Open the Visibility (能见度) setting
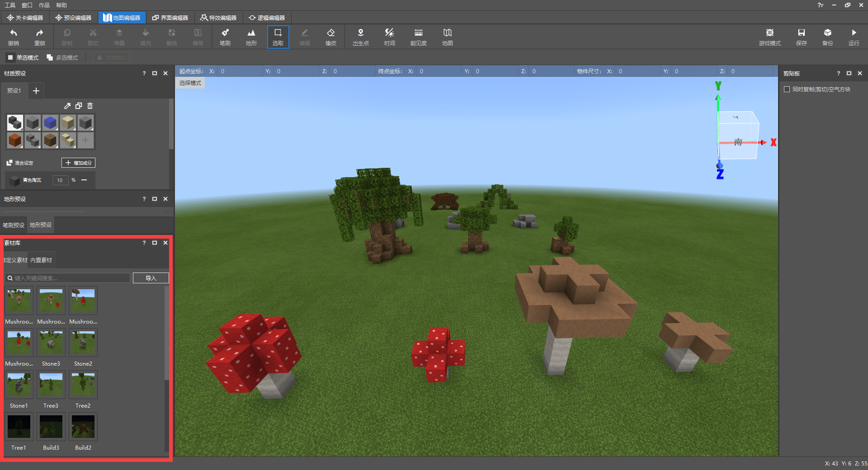Viewport: 868px width, 470px height. coord(419,37)
